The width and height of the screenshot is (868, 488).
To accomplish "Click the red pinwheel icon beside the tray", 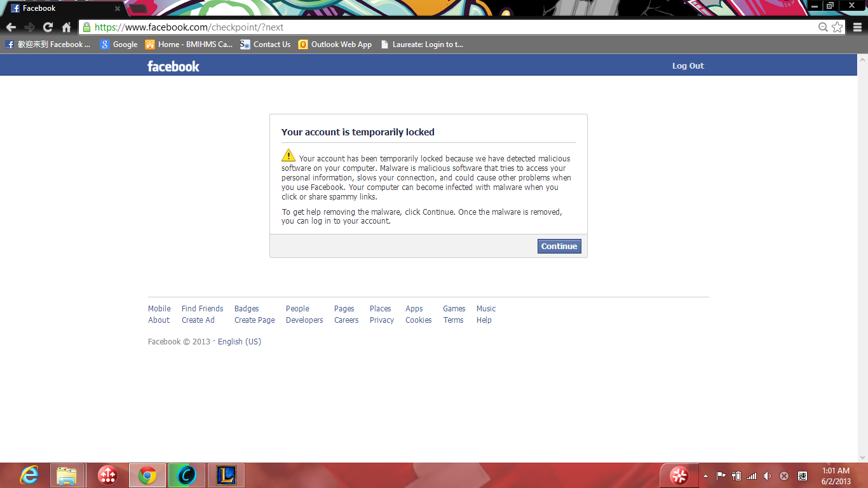I will (x=679, y=475).
